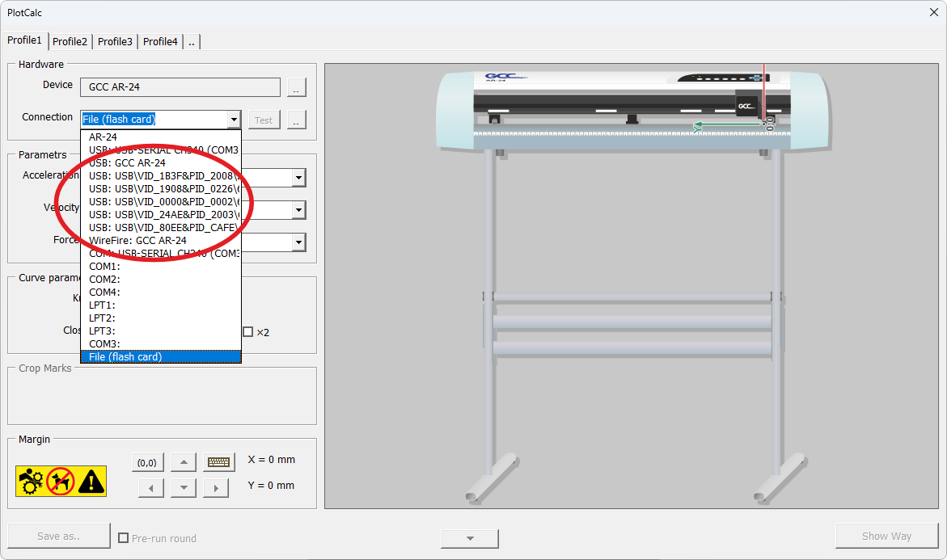Click the Save as.. button
Image resolution: width=947 pixels, height=560 pixels.
(58, 536)
